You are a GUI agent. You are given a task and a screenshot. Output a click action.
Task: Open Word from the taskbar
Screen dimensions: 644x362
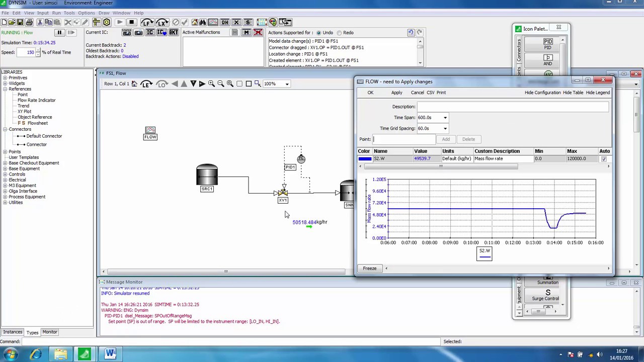click(x=110, y=354)
